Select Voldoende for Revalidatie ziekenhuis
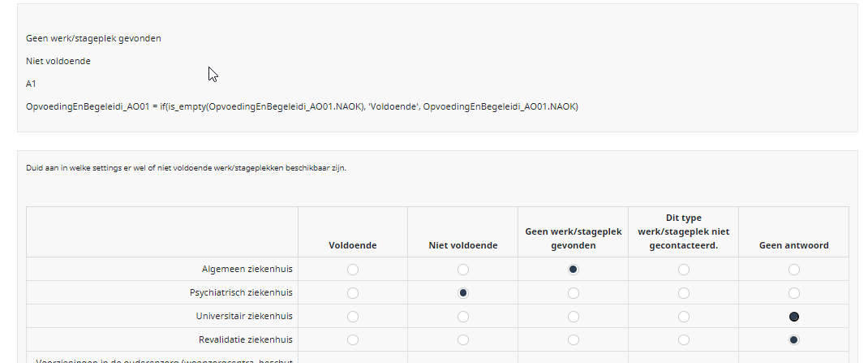The height and width of the screenshot is (363, 868). click(x=352, y=339)
